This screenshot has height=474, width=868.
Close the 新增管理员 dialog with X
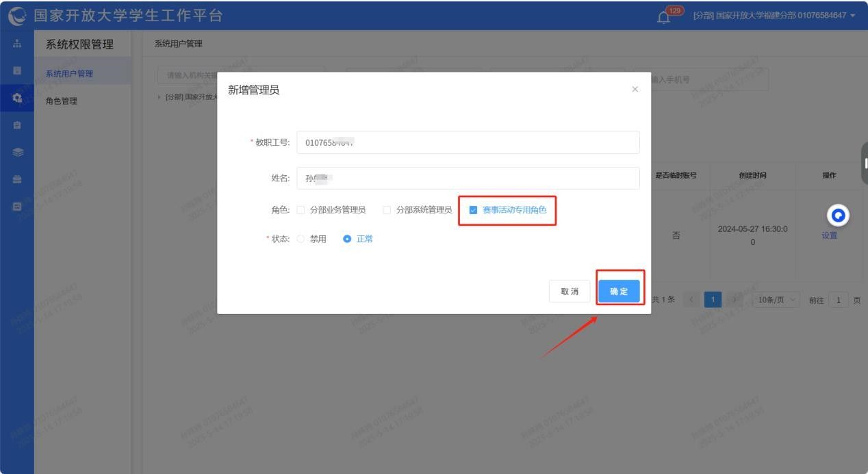pos(635,90)
